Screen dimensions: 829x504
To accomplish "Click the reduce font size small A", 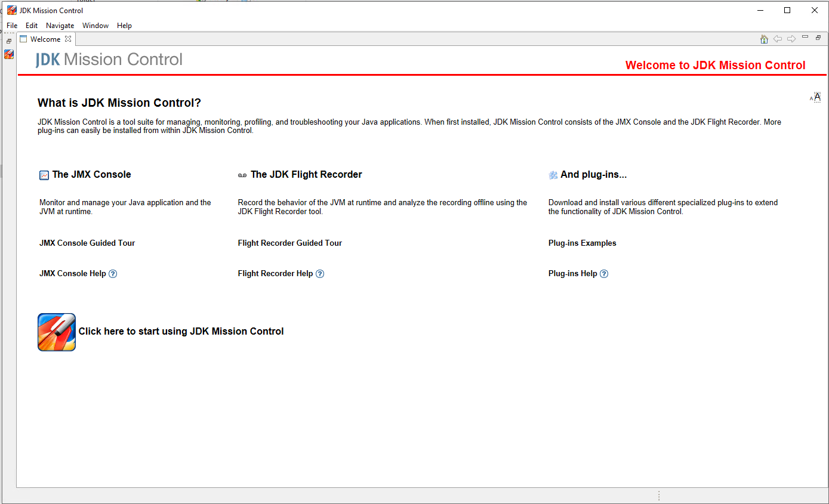I will coord(812,99).
